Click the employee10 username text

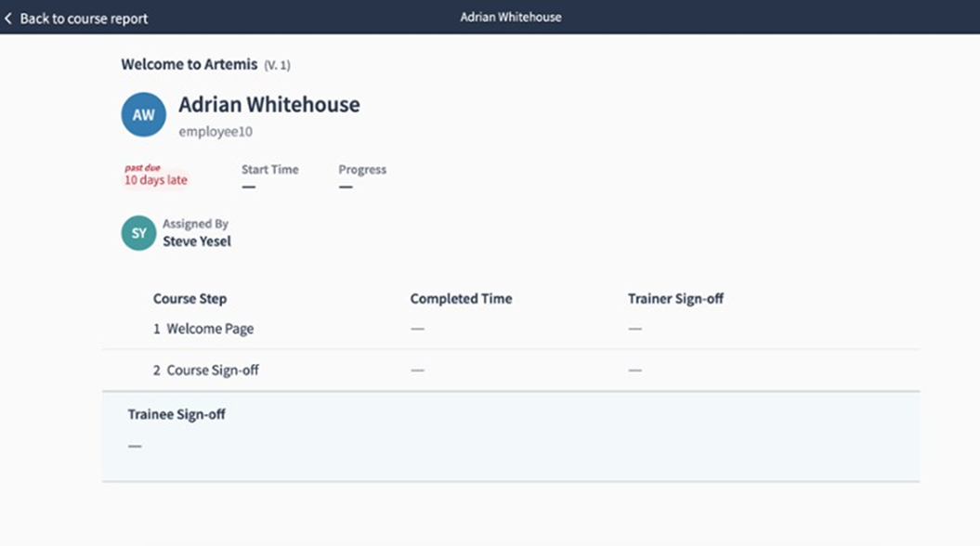point(216,132)
